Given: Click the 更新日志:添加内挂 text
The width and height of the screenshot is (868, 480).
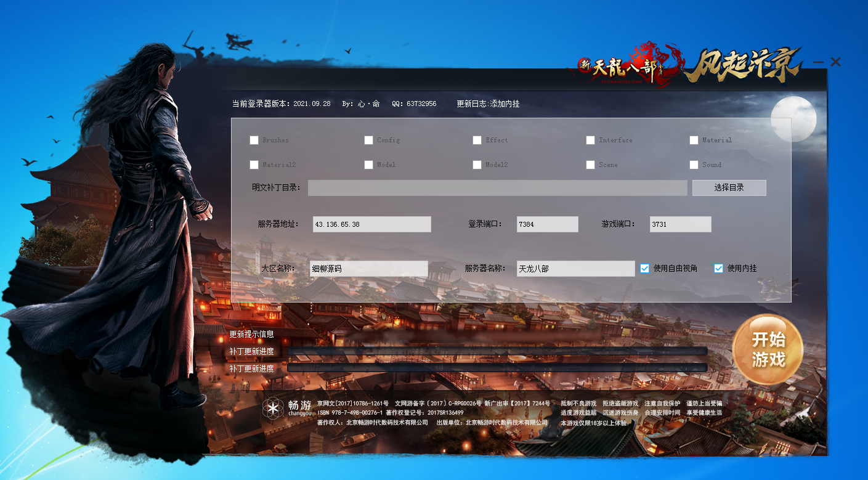Looking at the screenshot, I should 488,104.
